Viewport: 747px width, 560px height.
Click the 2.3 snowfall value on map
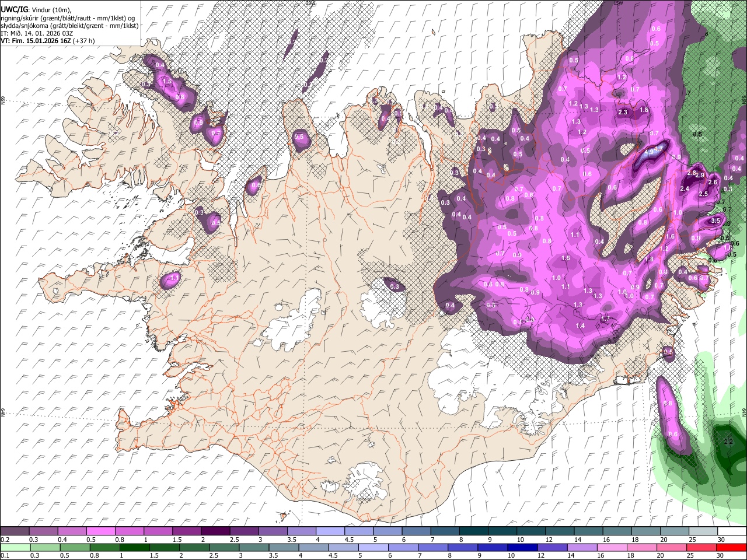pos(623,113)
